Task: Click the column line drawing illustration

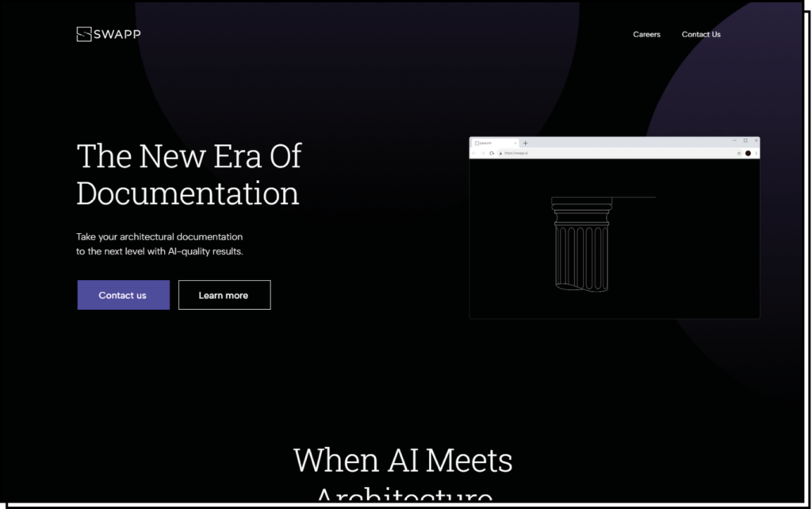Action: 581,244
